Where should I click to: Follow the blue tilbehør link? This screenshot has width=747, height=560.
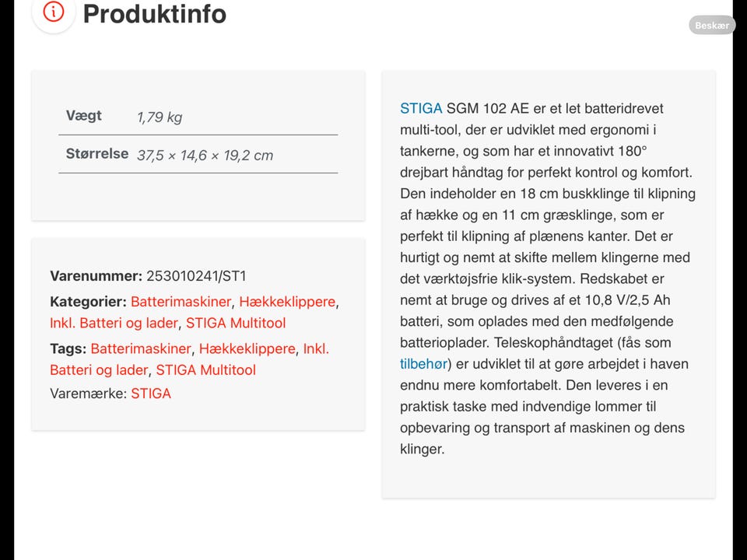tap(423, 364)
